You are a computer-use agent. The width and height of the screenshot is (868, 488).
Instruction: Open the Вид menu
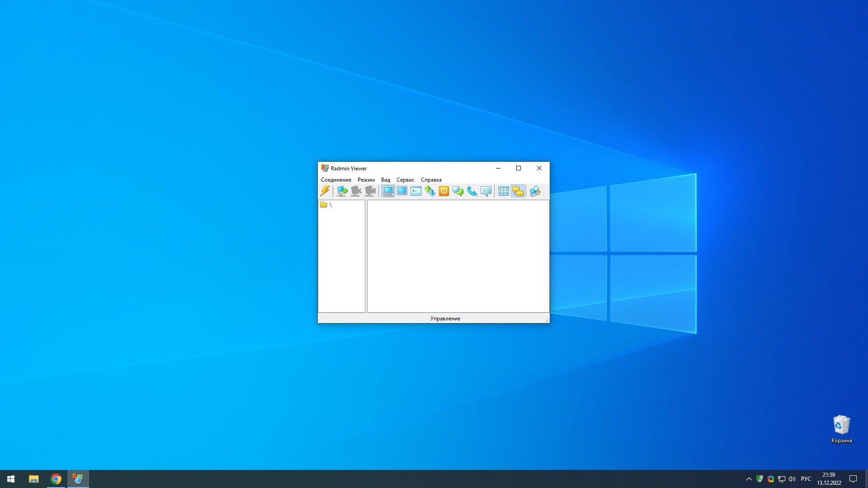385,180
